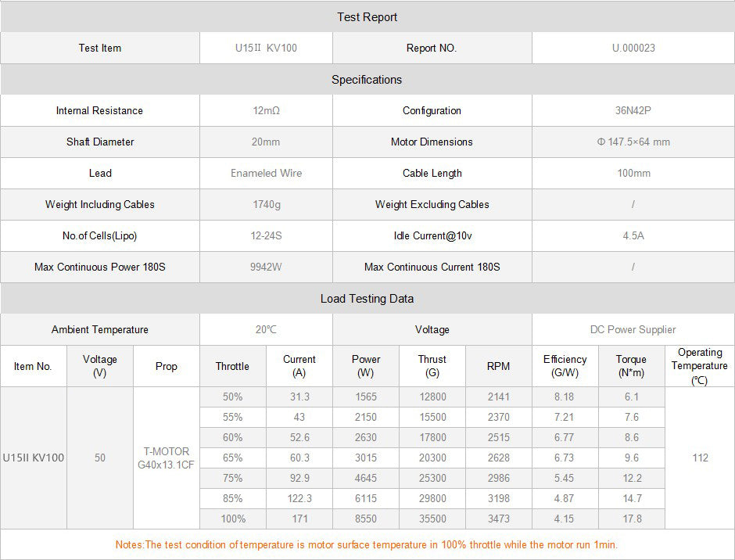Select the Internal Resistance 12mΩ value
The width and height of the screenshot is (735, 560).
[266, 111]
